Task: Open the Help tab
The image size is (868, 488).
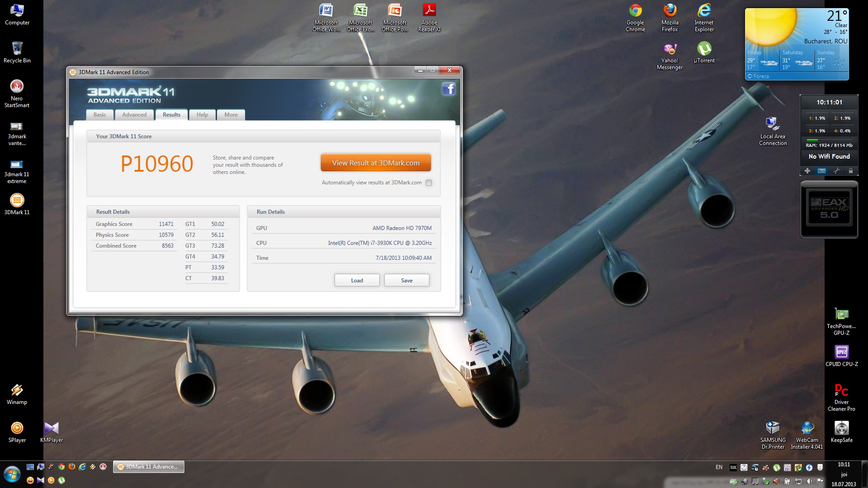Action: pos(202,115)
